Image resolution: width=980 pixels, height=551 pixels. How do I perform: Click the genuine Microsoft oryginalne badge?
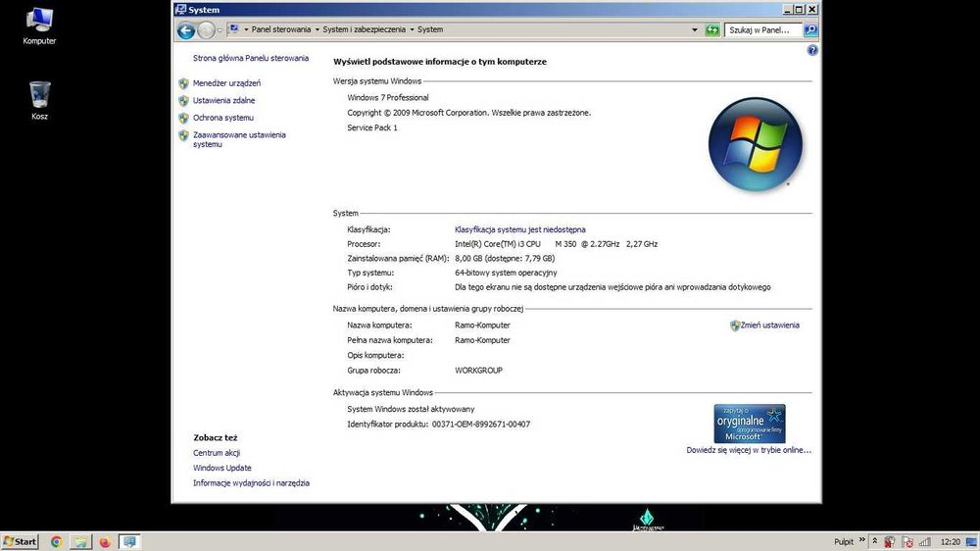[x=750, y=424]
